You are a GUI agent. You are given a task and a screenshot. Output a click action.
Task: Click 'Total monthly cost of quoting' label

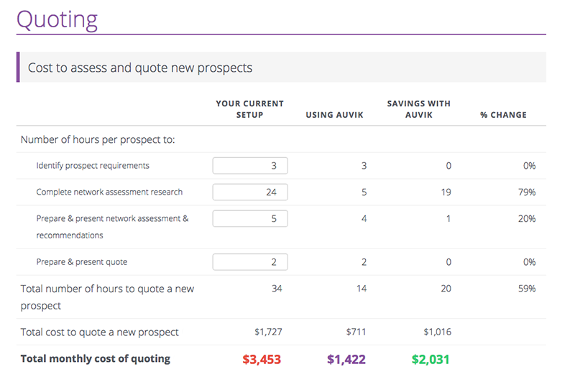(x=96, y=359)
